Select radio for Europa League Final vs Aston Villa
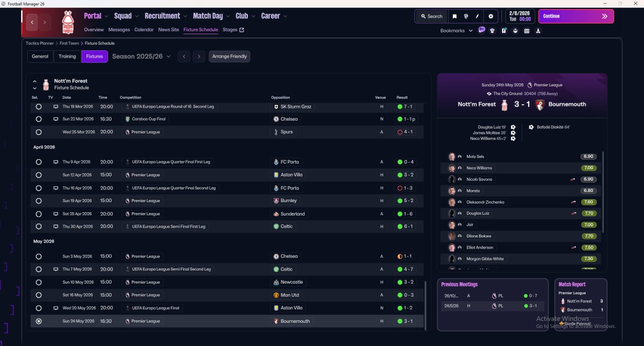 pos(39,308)
